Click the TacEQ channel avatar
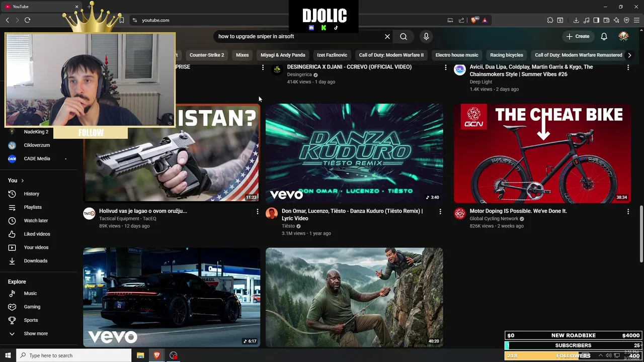The image size is (644, 362). (x=89, y=214)
